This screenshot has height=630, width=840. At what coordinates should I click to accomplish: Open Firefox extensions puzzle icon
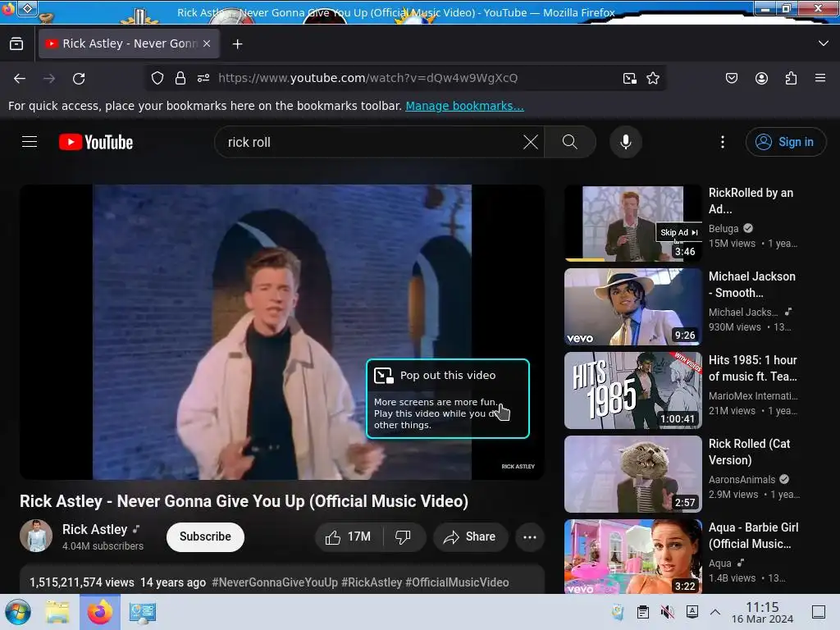click(x=791, y=78)
